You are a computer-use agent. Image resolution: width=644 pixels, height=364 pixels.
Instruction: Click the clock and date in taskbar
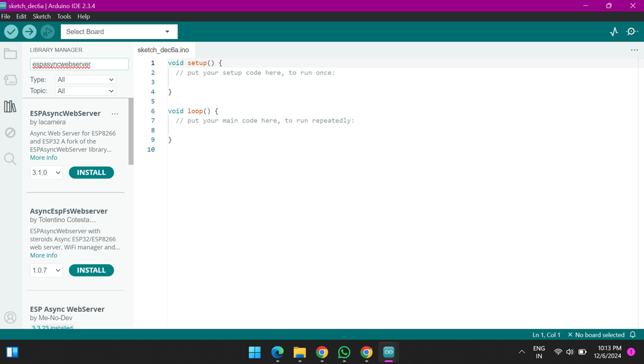click(608, 351)
